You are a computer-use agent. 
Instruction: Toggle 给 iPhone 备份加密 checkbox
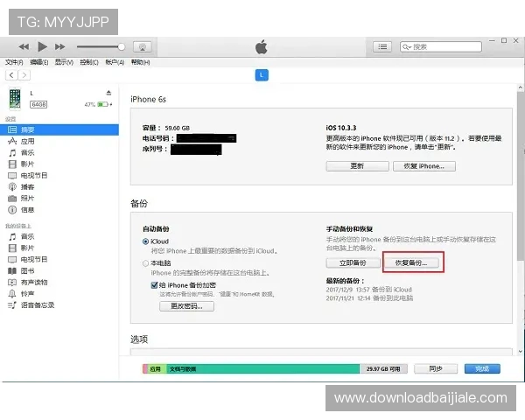pos(154,285)
